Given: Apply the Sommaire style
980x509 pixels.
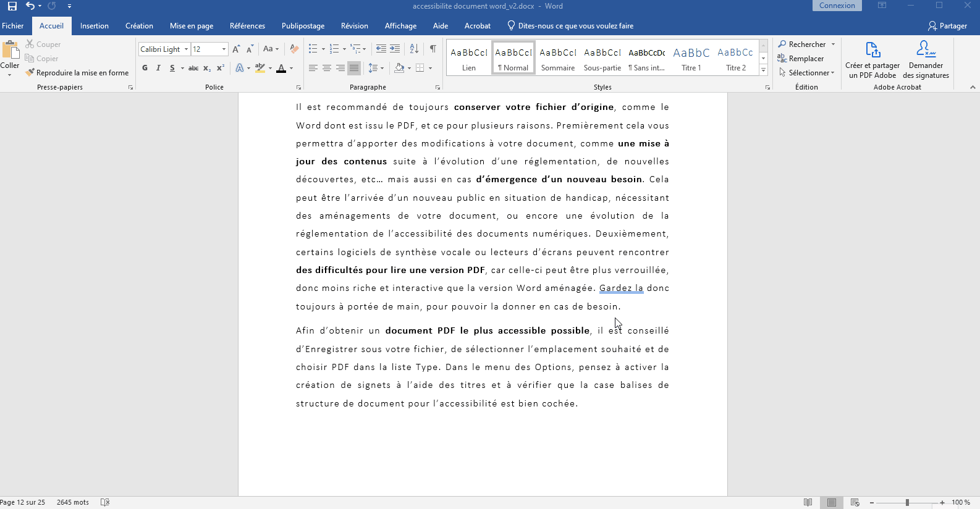Looking at the screenshot, I should 558,58.
